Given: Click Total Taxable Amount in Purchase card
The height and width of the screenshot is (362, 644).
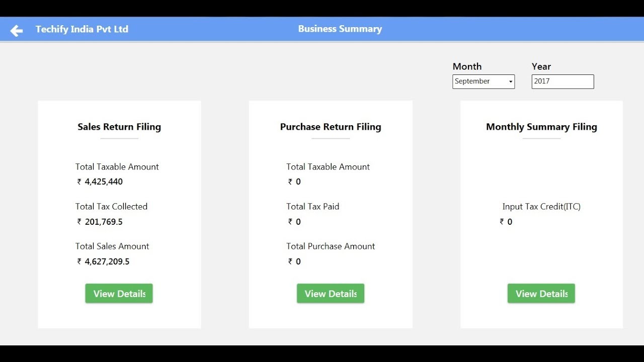Looking at the screenshot, I should 328,167.
